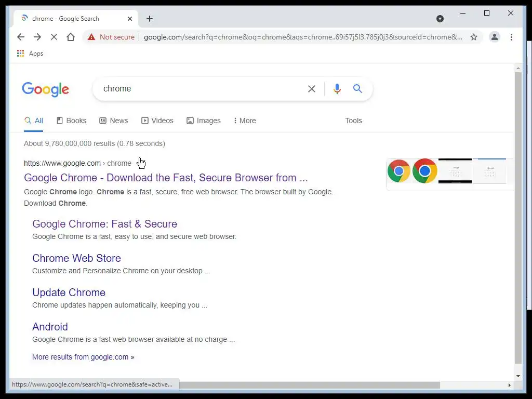
Task: Close the 'chrome - Google Search' tab
Action: click(129, 19)
